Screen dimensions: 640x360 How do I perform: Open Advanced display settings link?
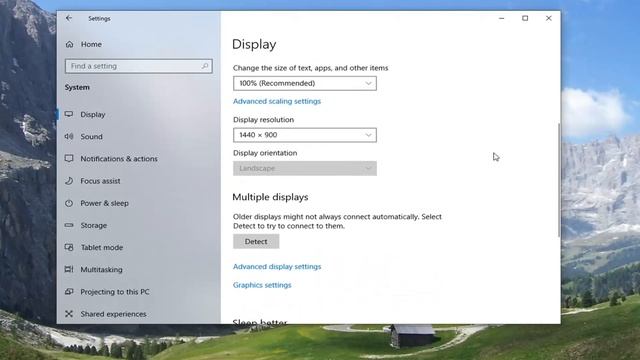[277, 267]
